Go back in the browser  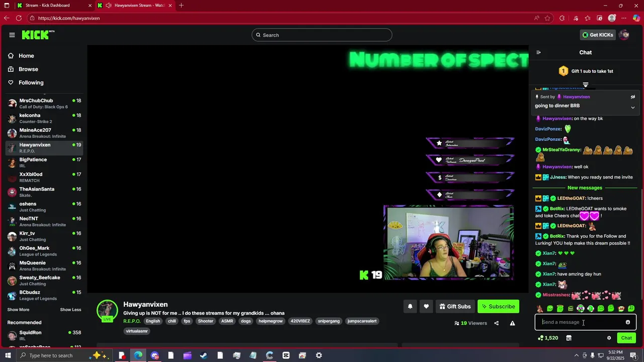pos(7,18)
